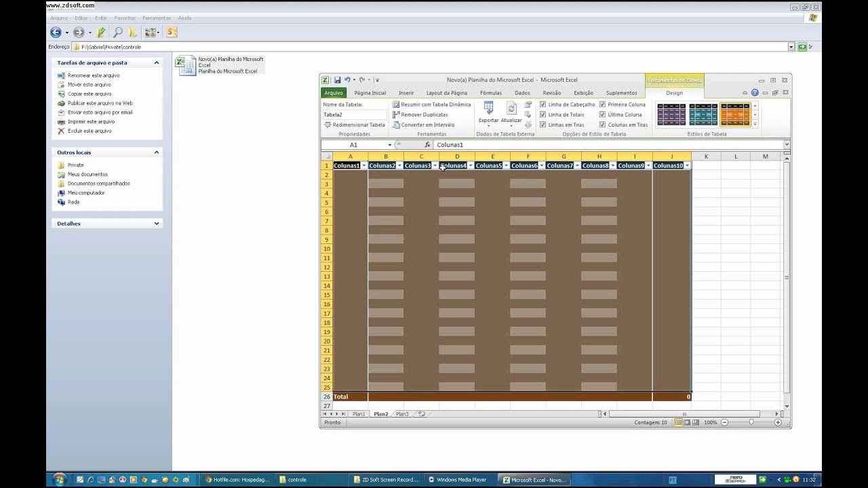Click Redimensionar Tabela
Image resolution: width=868 pixels, height=488 pixels.
354,125
